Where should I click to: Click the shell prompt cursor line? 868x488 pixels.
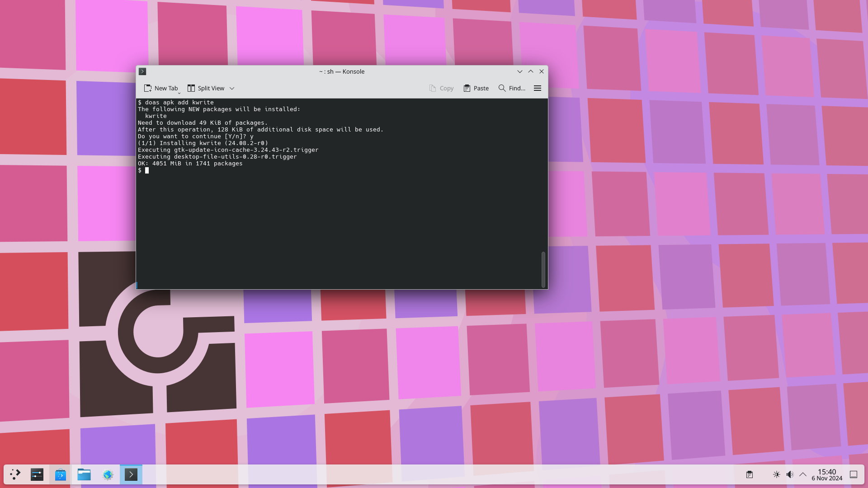tap(143, 170)
